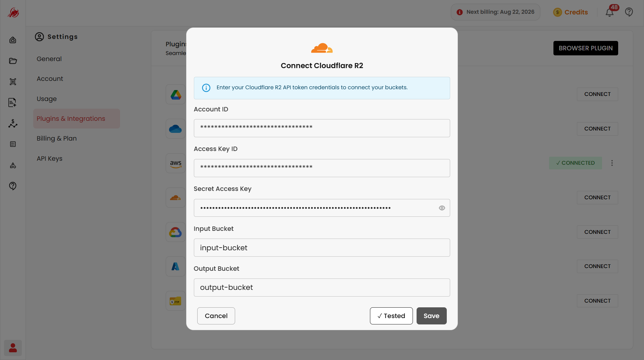This screenshot has width=644, height=360.
Task: Click the help question mark icon in header
Action: coord(629,12)
